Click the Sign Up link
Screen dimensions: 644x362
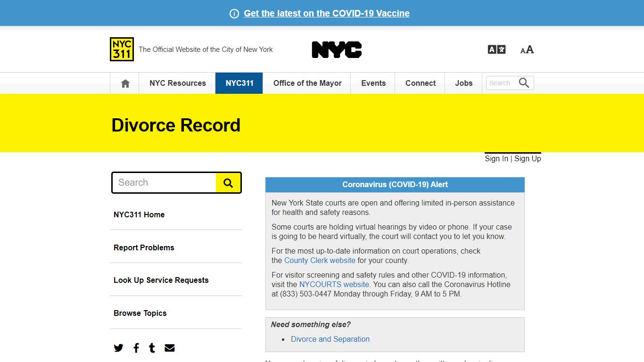click(528, 158)
